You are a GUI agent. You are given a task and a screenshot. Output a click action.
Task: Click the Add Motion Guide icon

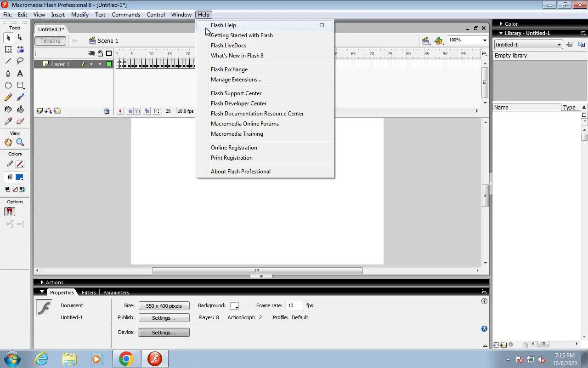tap(48, 111)
